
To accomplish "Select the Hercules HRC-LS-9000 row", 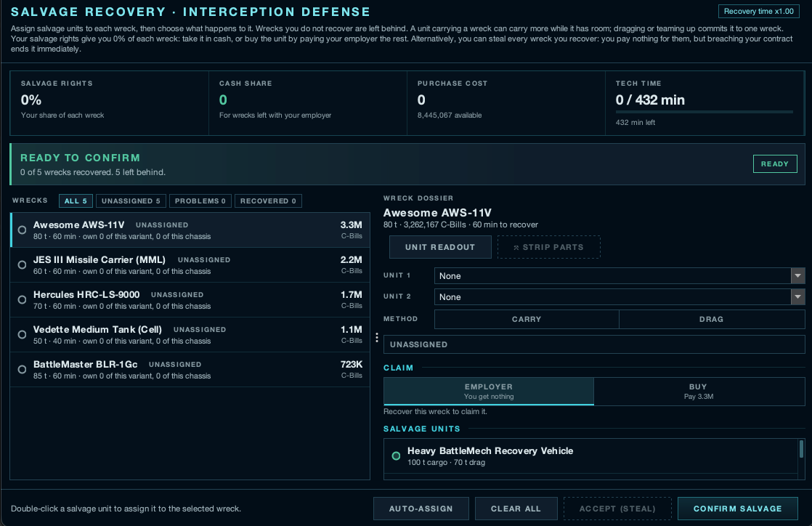I will [190, 299].
